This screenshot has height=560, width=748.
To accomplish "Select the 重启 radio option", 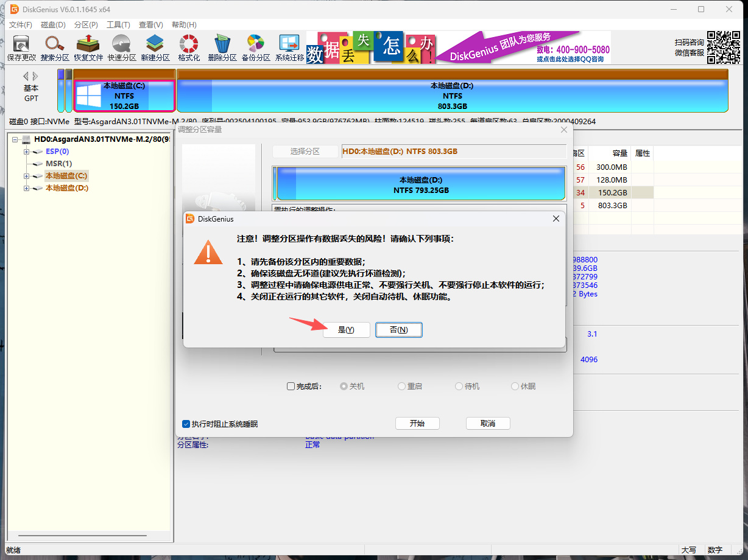I will tap(401, 387).
